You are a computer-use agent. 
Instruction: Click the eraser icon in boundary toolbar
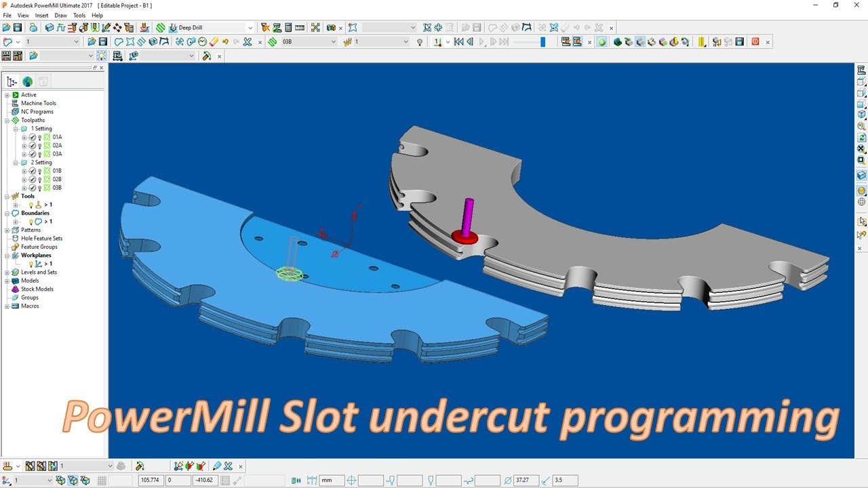(x=214, y=42)
